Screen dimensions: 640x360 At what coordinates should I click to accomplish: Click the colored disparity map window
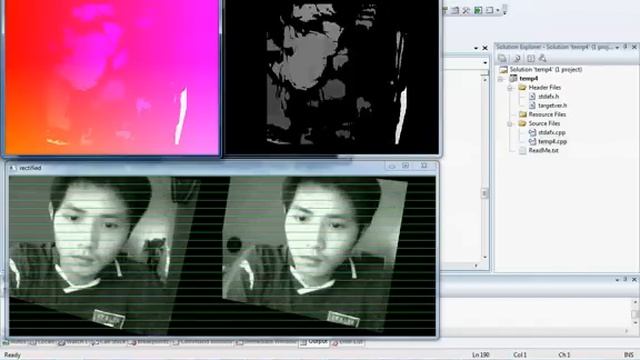tap(112, 78)
